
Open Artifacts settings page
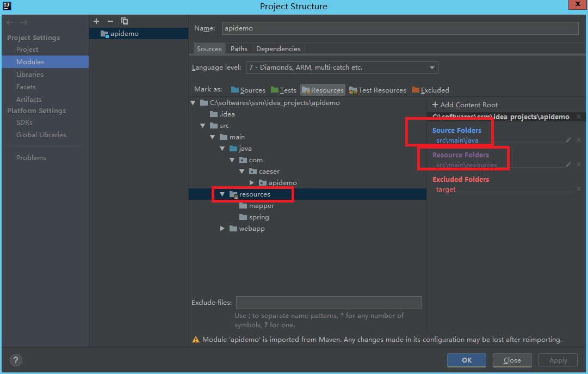click(29, 100)
